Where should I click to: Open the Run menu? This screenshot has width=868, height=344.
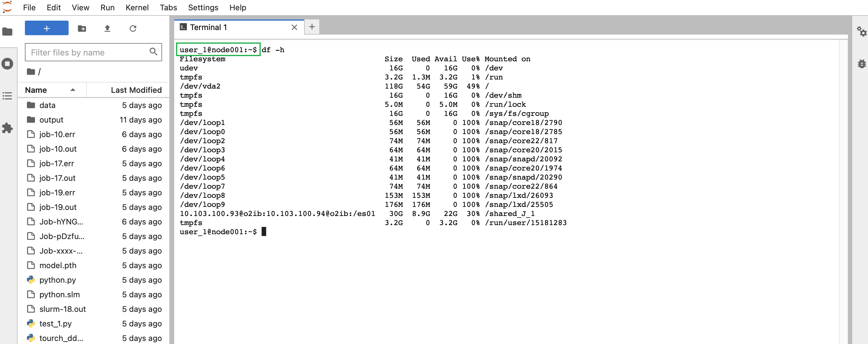(x=107, y=7)
